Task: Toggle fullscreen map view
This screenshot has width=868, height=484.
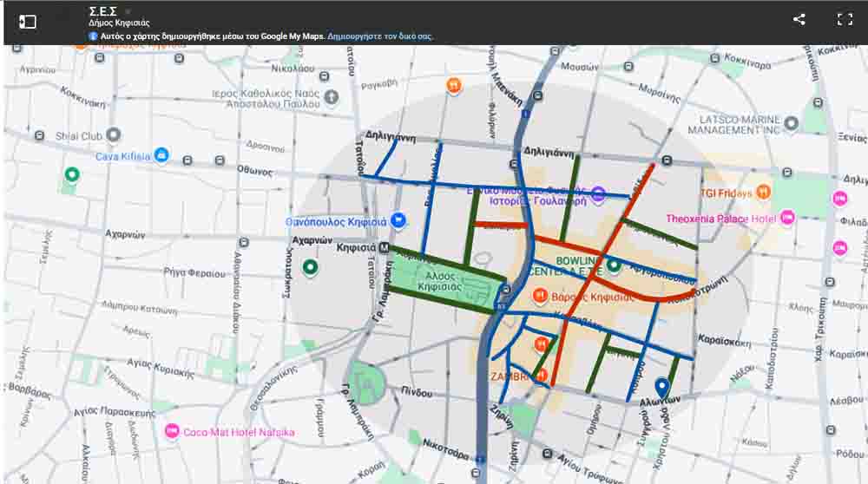Action: click(x=844, y=20)
